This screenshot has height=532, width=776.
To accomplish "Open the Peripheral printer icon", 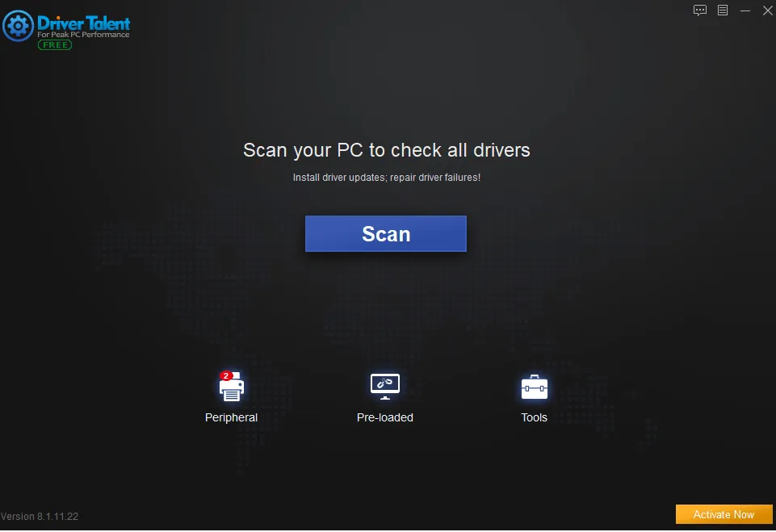I will [x=232, y=387].
